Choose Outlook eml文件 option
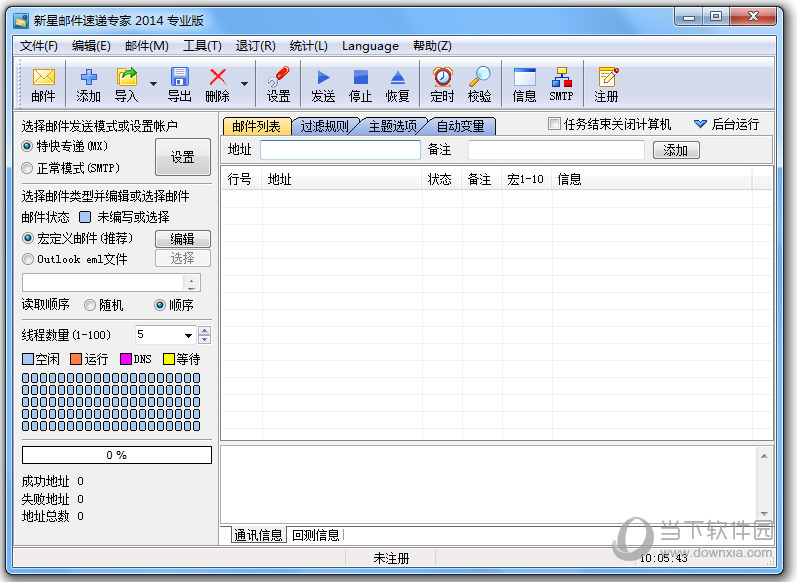The width and height of the screenshot is (797, 582). pyautogui.click(x=27, y=259)
